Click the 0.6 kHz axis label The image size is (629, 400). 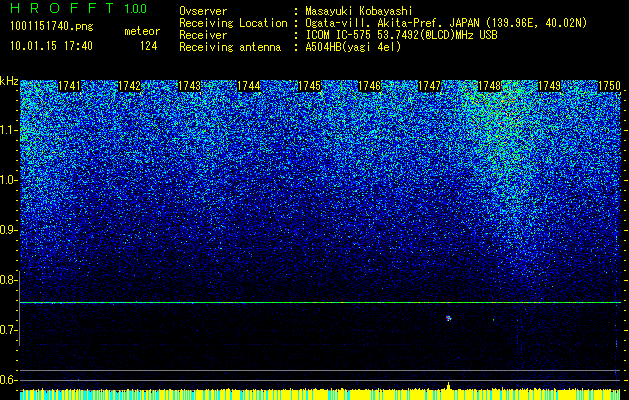pos(8,380)
